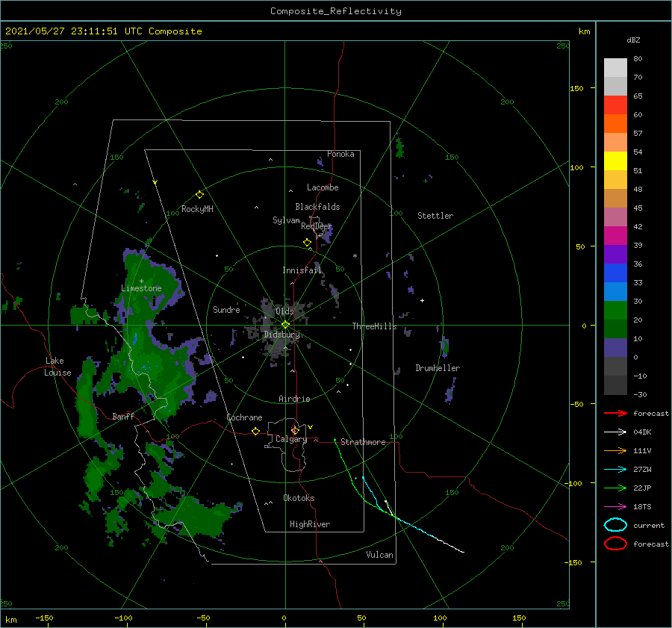Image resolution: width=672 pixels, height=628 pixels.
Task: Click the Lacombe label
Action: point(323,187)
